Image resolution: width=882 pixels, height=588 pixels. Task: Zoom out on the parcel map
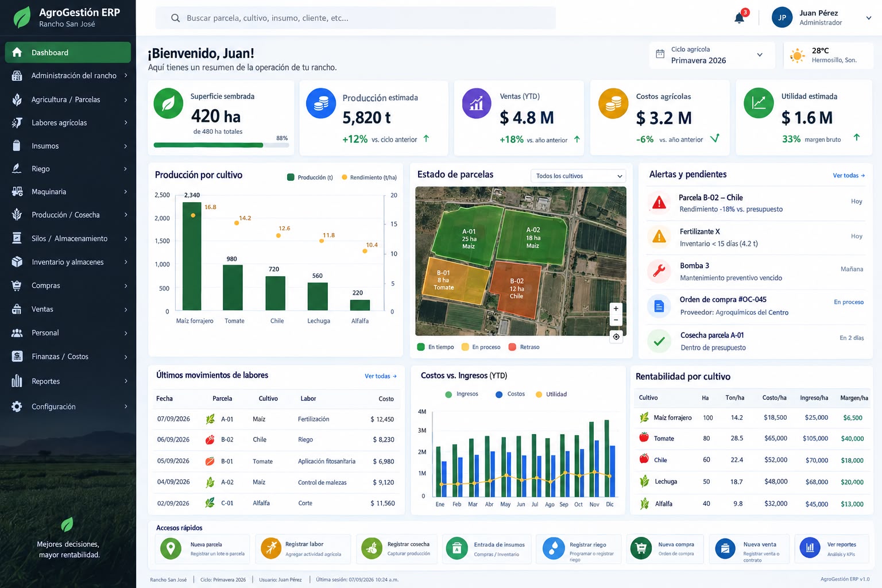[616, 320]
